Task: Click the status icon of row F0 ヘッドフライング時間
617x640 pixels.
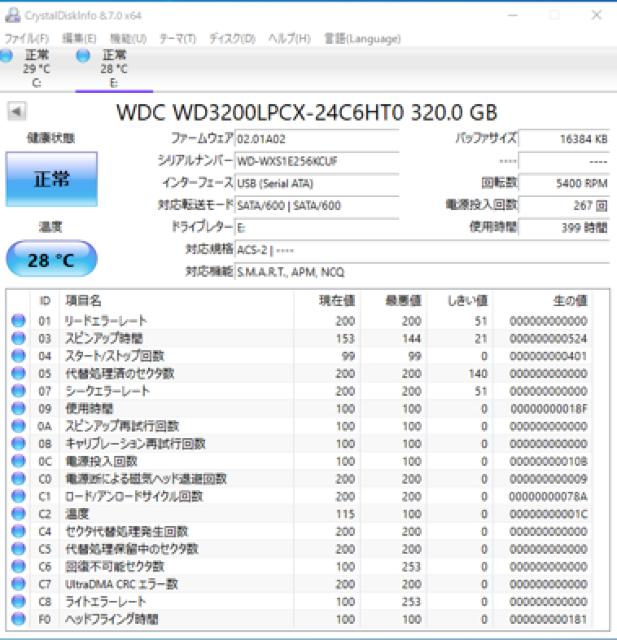Action: click(x=18, y=619)
